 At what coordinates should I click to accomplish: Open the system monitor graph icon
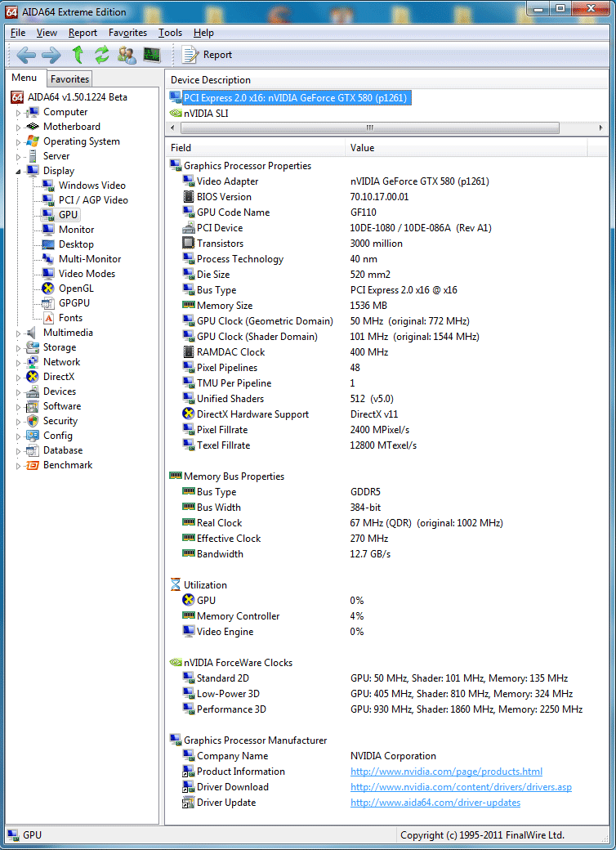coord(152,54)
